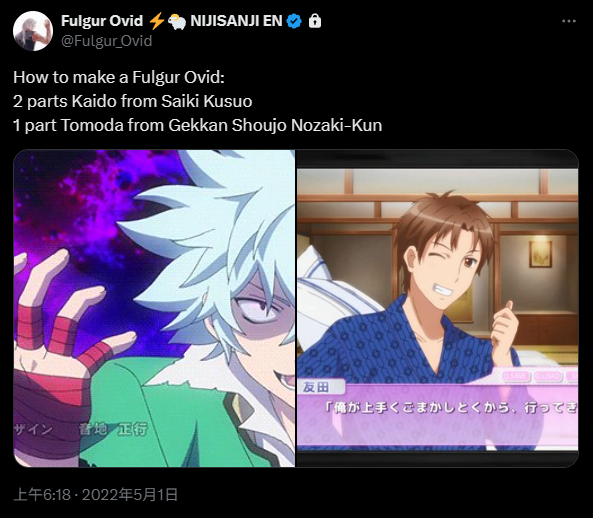Screen dimensions: 593x518
Task: Open the @Fulgur_Ovid handle link
Action: click(106, 41)
